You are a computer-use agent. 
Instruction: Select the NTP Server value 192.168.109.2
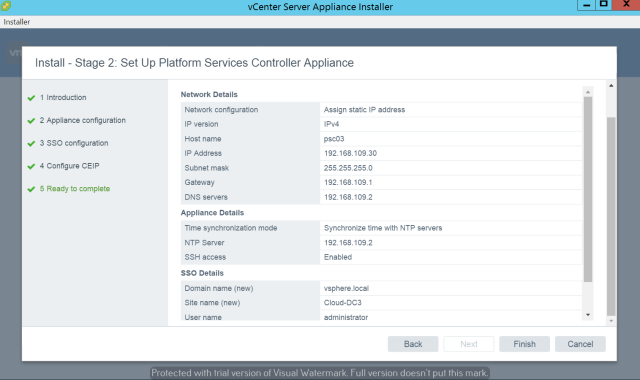pos(348,243)
